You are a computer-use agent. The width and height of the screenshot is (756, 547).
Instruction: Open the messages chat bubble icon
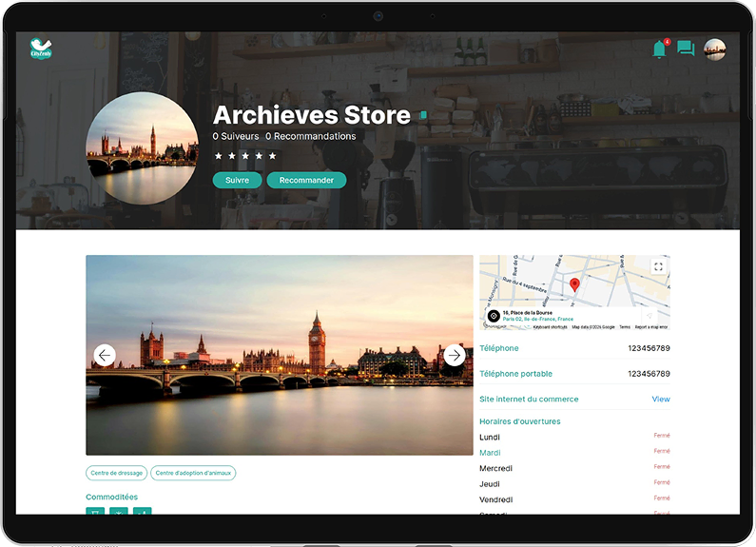(x=686, y=49)
